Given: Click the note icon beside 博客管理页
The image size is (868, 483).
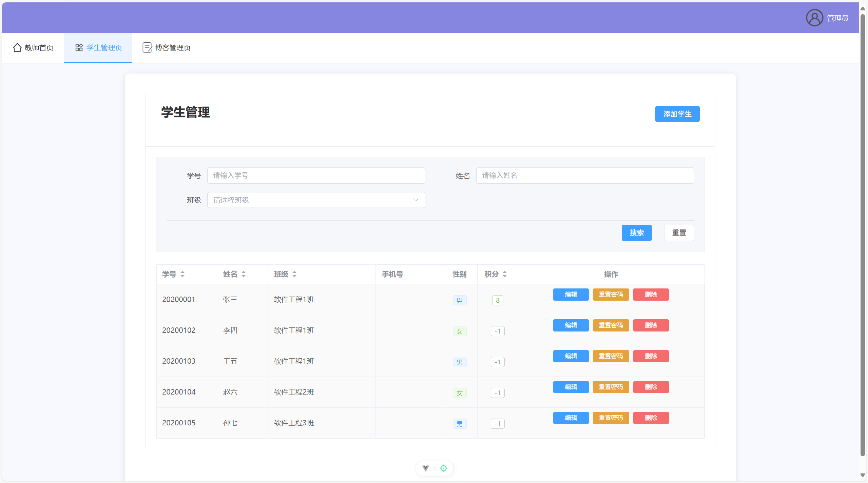Looking at the screenshot, I should click(147, 47).
